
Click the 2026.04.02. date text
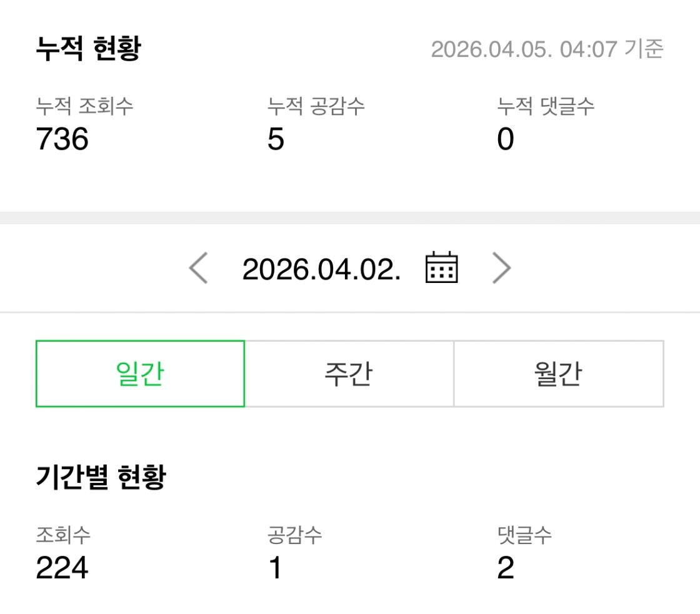pos(321,269)
